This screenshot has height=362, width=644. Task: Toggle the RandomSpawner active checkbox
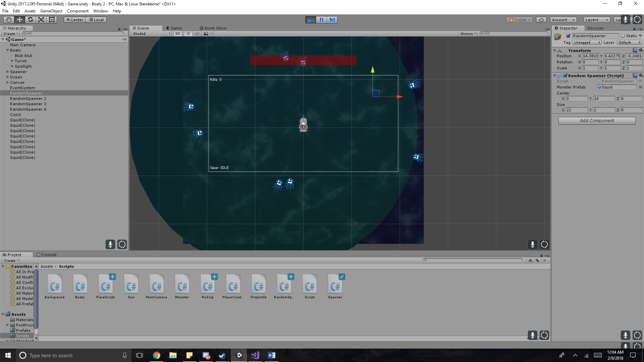[568, 36]
